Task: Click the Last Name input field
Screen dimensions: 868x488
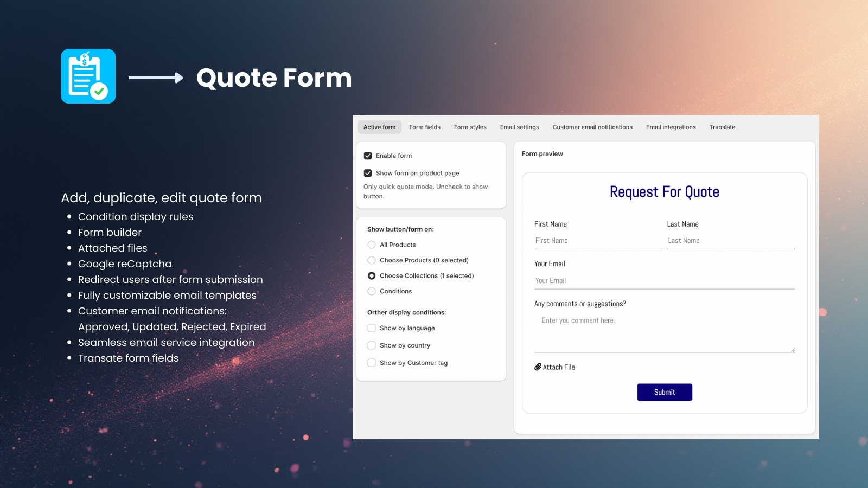Action: point(731,241)
